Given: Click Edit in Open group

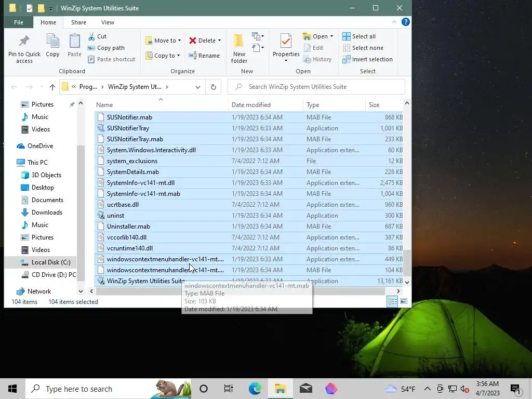Looking at the screenshot, I should (313, 48).
